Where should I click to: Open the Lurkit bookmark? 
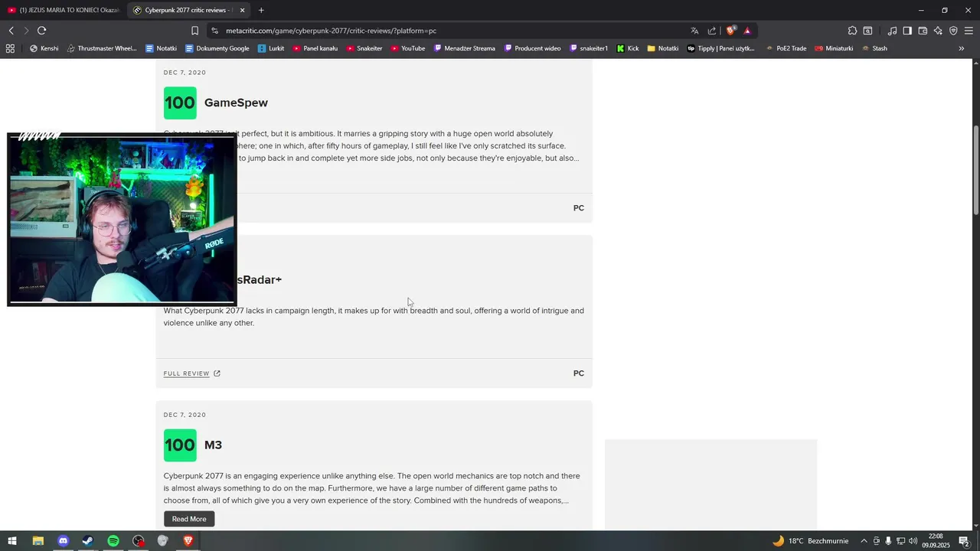271,48
